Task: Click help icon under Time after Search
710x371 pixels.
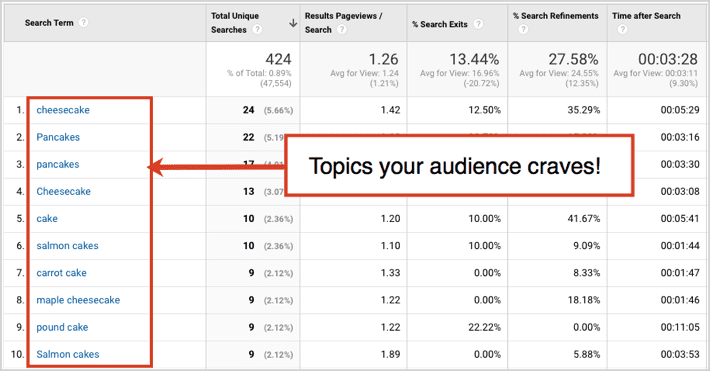Action: [x=623, y=29]
